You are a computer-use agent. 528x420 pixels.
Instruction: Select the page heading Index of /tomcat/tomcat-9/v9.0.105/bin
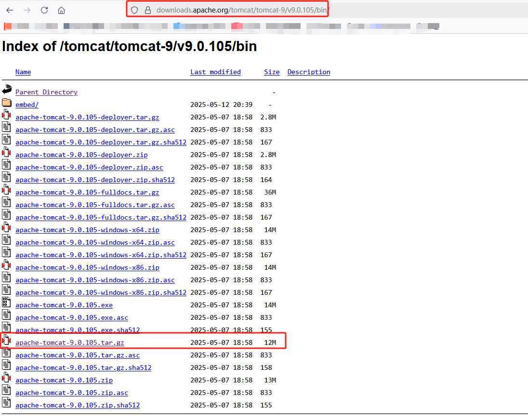129,46
